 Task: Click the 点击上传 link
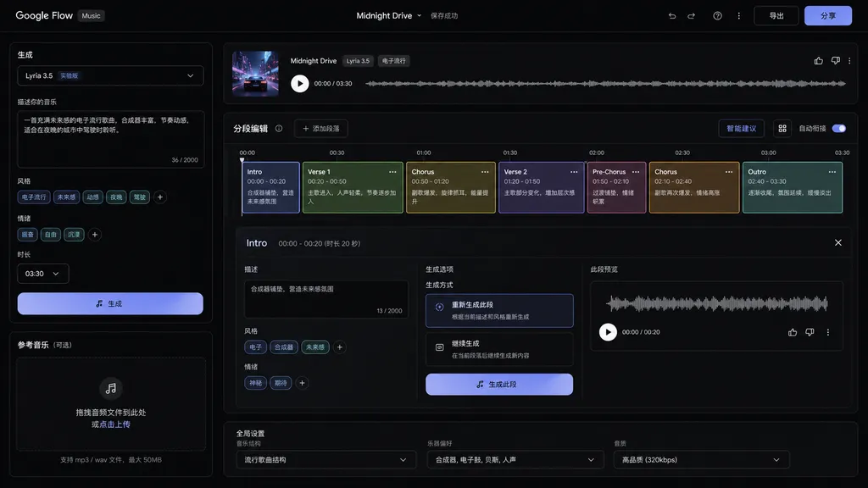(114, 424)
